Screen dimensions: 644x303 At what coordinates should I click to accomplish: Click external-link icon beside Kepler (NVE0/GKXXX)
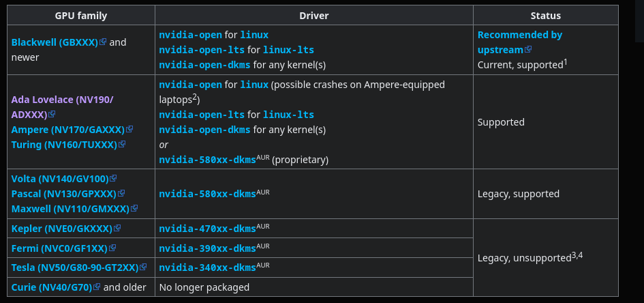pyautogui.click(x=117, y=228)
